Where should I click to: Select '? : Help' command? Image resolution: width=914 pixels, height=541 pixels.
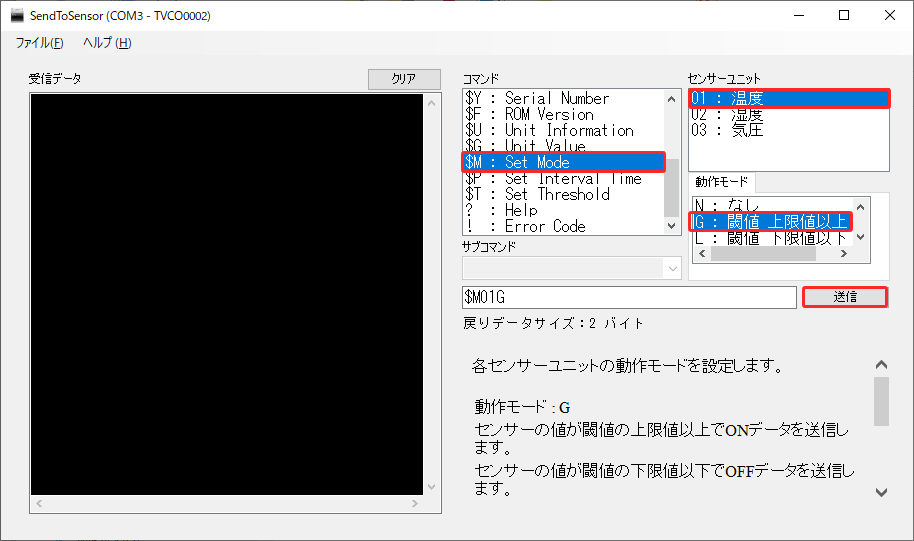pyautogui.click(x=564, y=210)
